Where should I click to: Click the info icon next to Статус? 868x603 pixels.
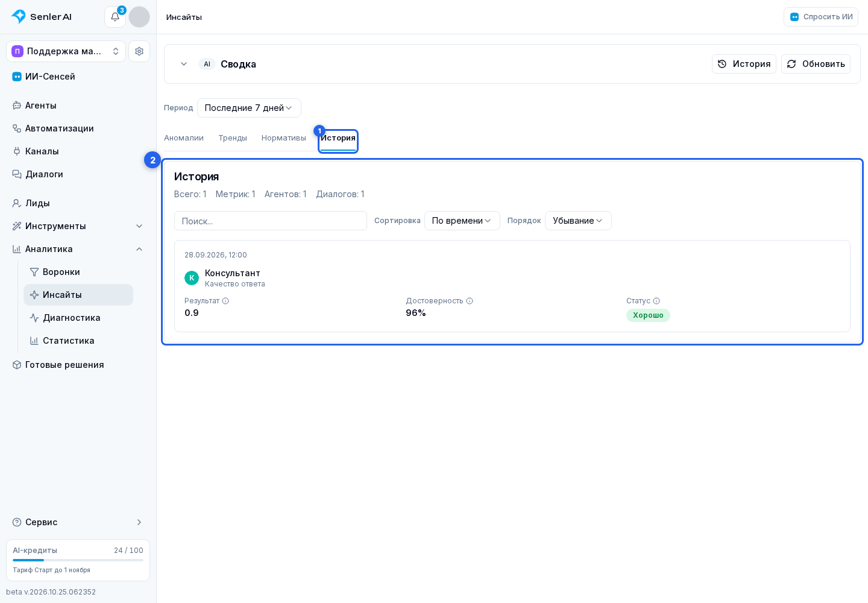(x=656, y=301)
